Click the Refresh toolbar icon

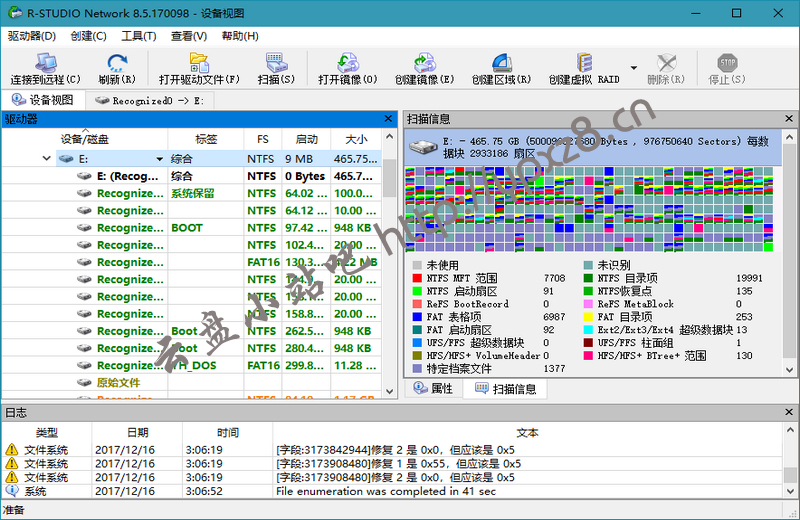pos(117,68)
